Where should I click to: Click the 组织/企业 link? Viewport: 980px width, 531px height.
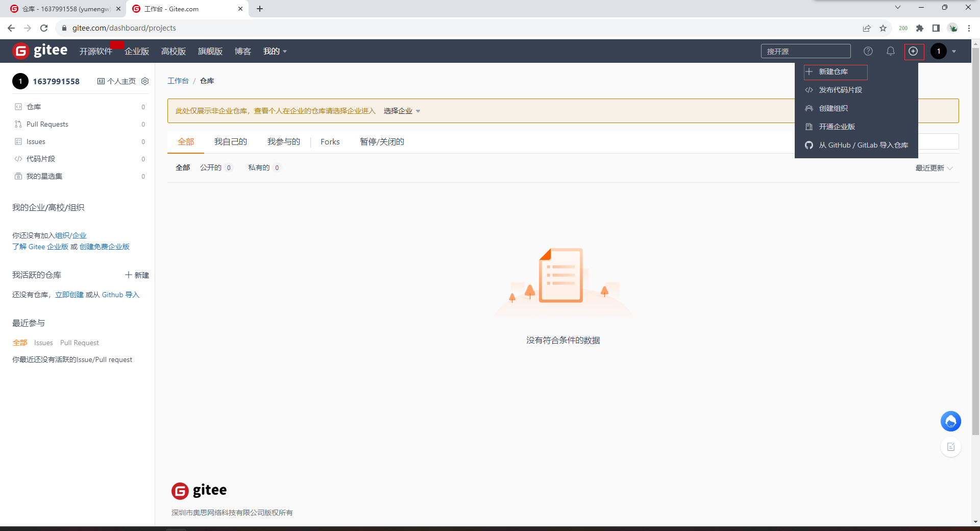pyautogui.click(x=71, y=235)
